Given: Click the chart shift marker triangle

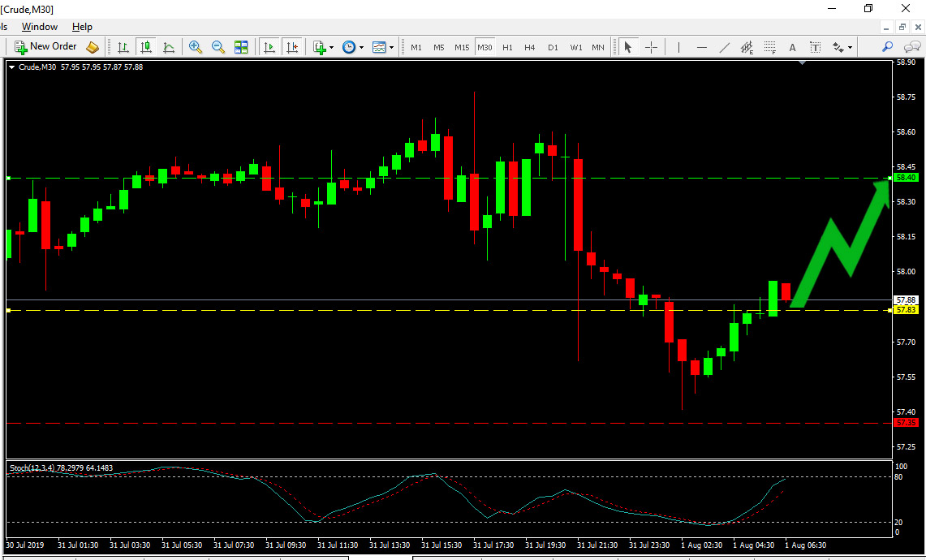Looking at the screenshot, I should [801, 62].
